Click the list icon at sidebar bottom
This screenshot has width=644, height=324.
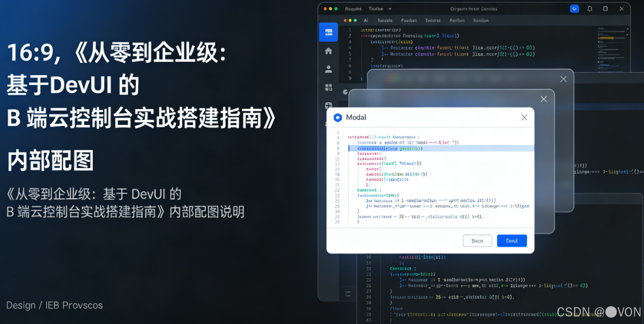click(348, 293)
